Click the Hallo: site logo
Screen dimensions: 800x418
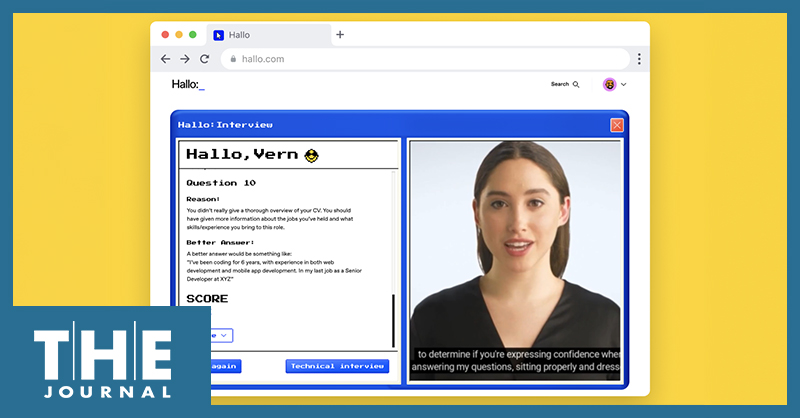pyautogui.click(x=188, y=85)
